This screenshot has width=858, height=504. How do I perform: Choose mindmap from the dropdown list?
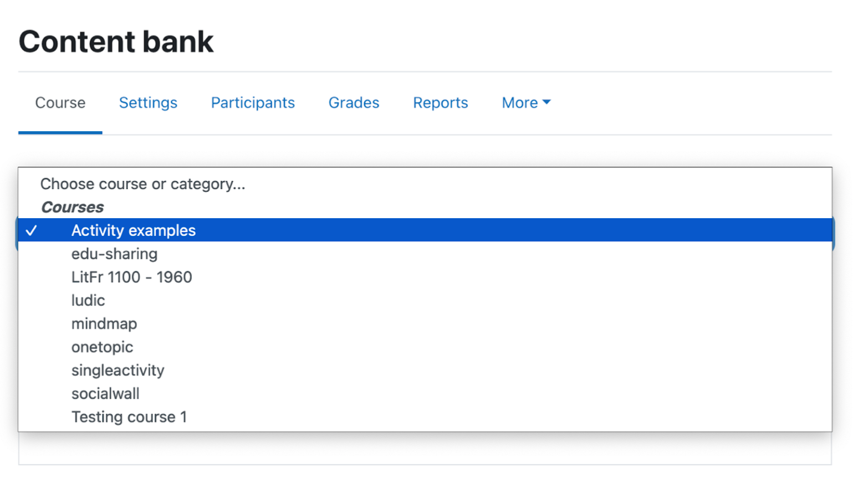click(425, 323)
